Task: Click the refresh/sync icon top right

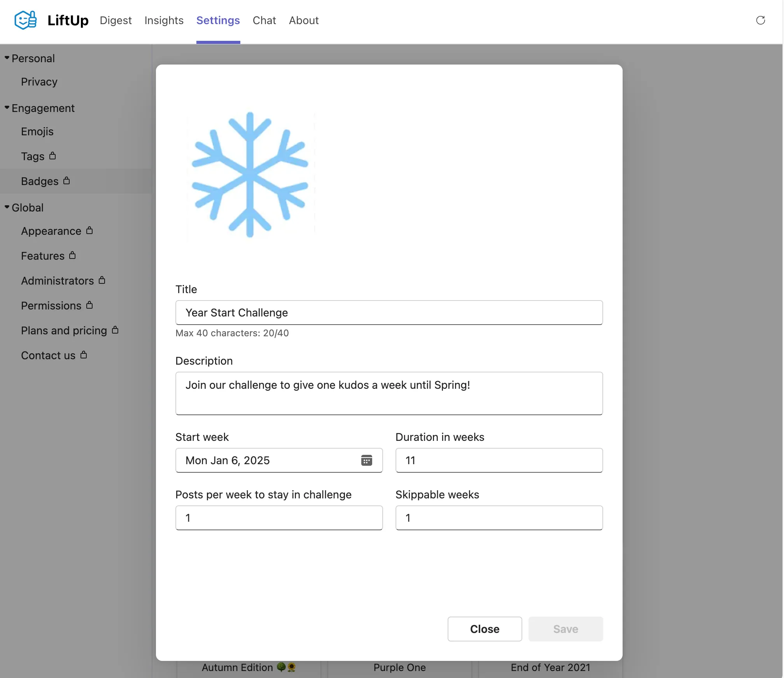Action: [x=760, y=20]
